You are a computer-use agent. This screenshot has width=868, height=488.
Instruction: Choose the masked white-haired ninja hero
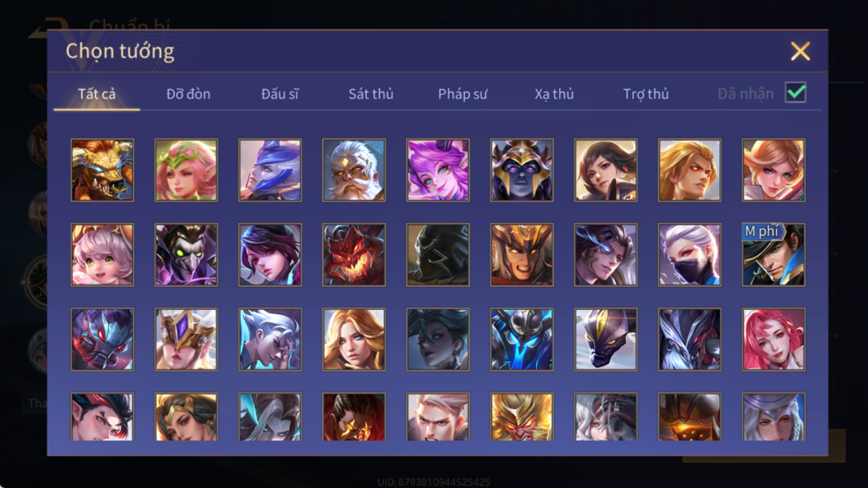click(689, 255)
